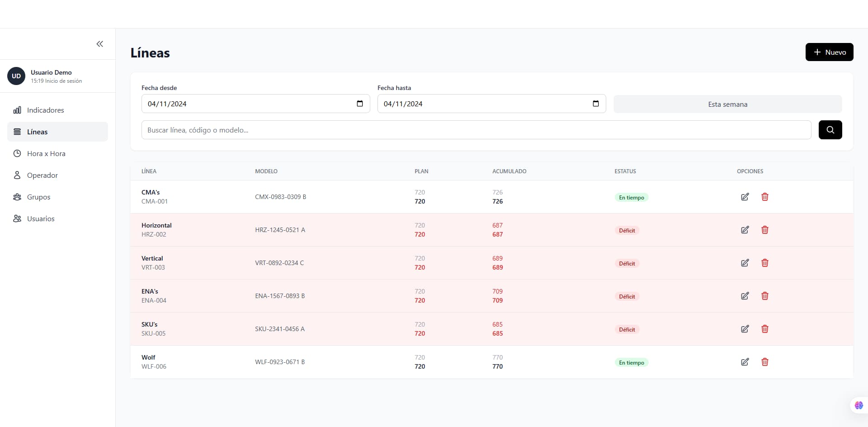Collapse the sidebar with double-chevron icon
868x427 pixels.
[x=100, y=44]
